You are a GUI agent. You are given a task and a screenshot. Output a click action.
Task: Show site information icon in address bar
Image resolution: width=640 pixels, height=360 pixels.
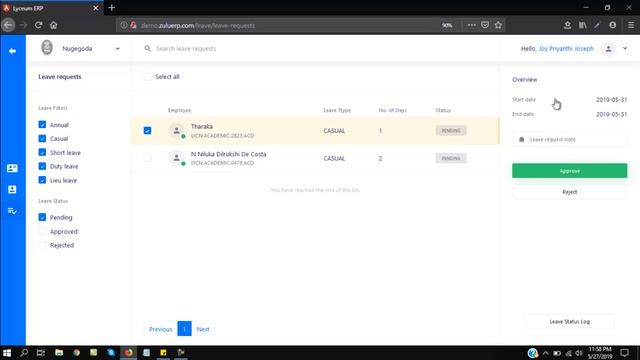point(123,25)
